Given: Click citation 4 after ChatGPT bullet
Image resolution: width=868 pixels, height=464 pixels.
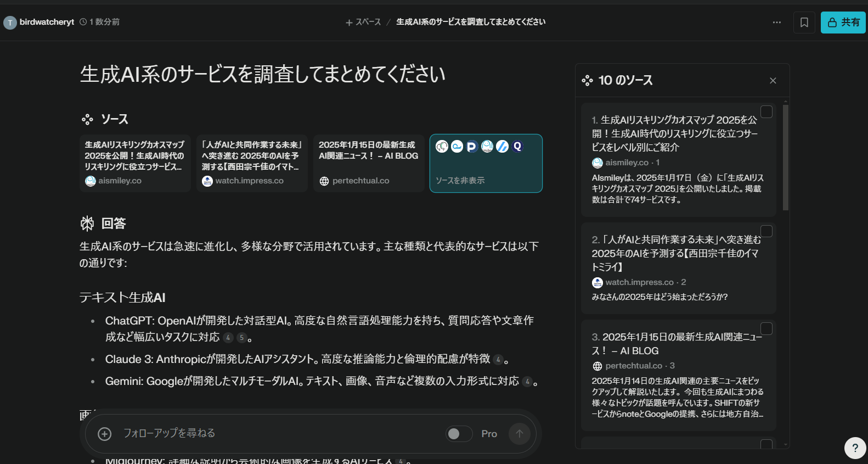Looking at the screenshot, I should coord(228,338).
